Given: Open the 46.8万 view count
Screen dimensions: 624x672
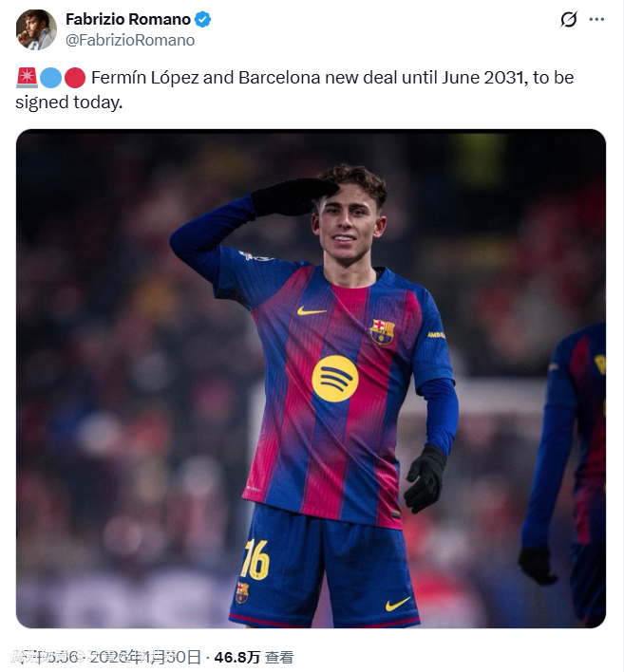Looking at the screenshot, I should (x=236, y=656).
